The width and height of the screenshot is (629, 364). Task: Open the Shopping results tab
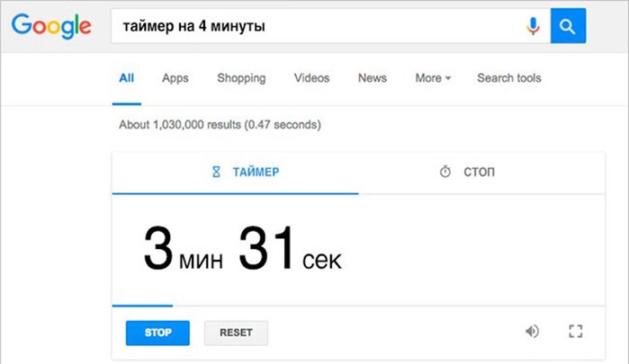click(241, 78)
